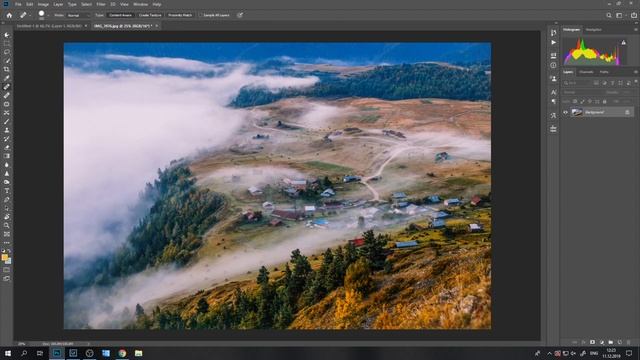Select the Magic Wand tool
640x360 pixels.
[7, 61]
